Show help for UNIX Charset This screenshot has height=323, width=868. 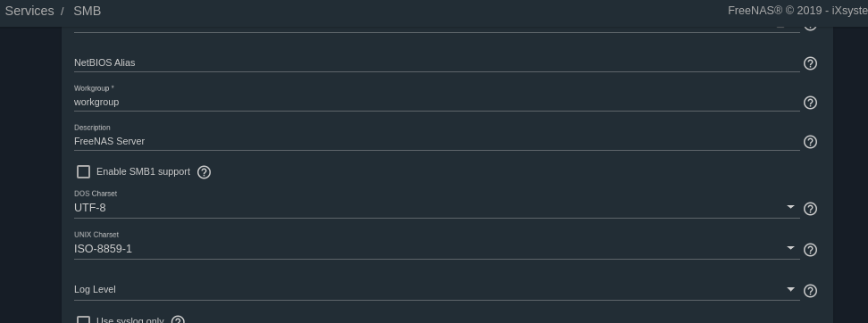pyautogui.click(x=810, y=250)
